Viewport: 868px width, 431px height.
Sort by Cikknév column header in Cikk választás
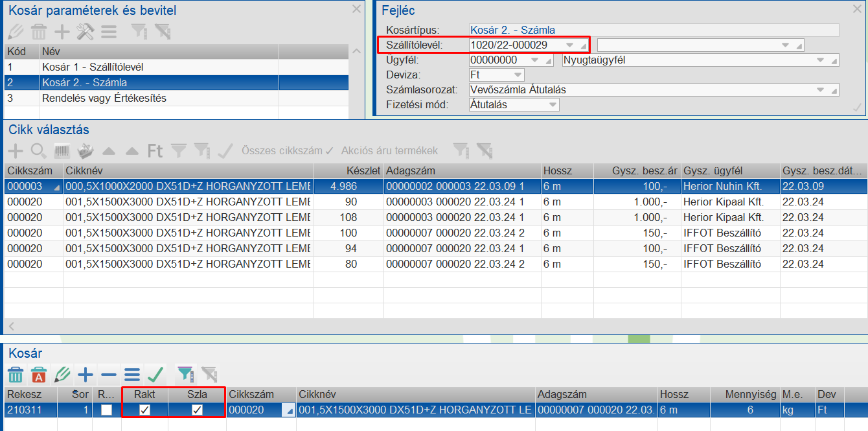188,170
